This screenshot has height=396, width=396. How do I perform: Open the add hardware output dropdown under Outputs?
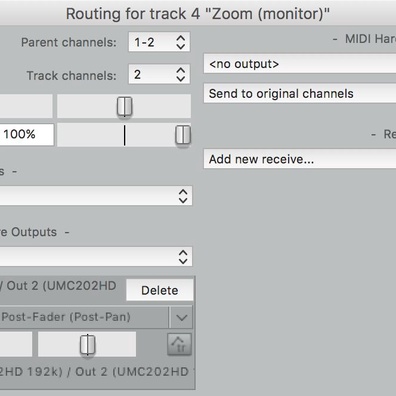[96, 257]
